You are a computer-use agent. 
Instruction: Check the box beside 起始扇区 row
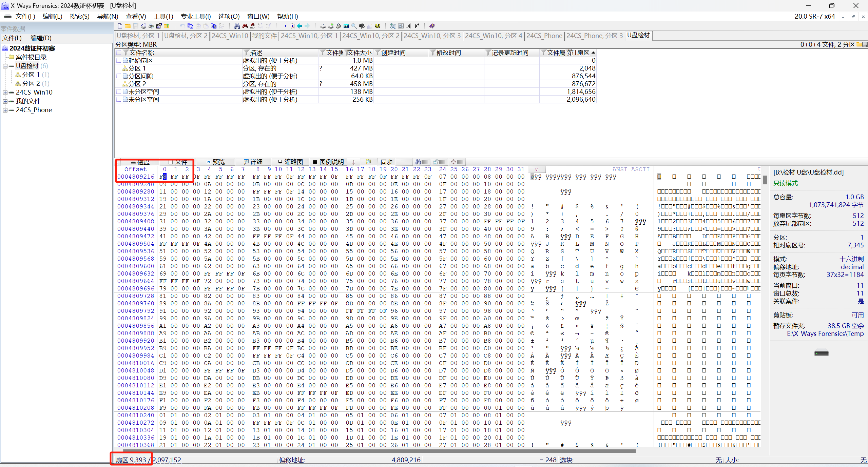(x=119, y=60)
